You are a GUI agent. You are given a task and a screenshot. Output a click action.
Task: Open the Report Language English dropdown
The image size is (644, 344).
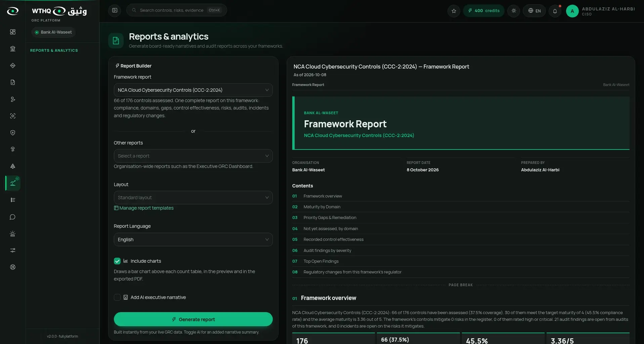[193, 240]
